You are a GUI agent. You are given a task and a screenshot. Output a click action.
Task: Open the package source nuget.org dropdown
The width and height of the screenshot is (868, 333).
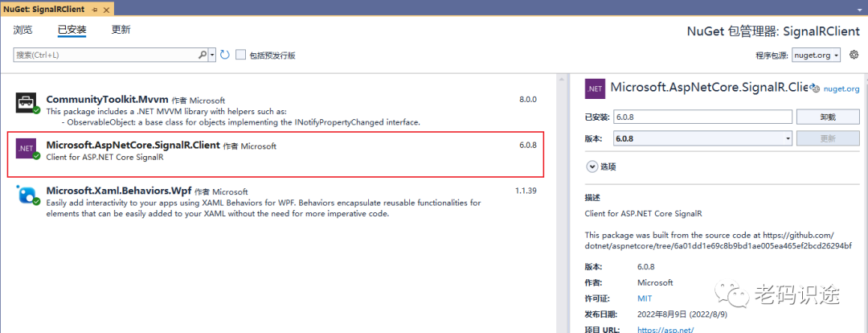click(x=817, y=55)
